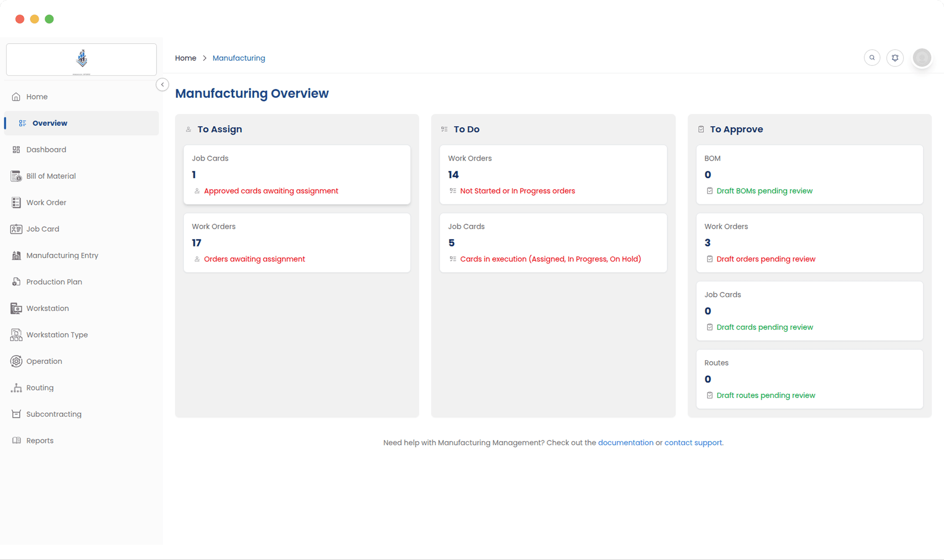Select the Work Order sidebar icon
Screen dimensions: 944x560
tap(16, 202)
